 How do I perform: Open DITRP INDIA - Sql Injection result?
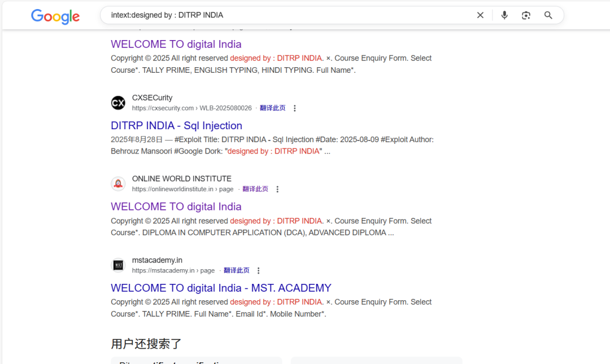point(176,126)
